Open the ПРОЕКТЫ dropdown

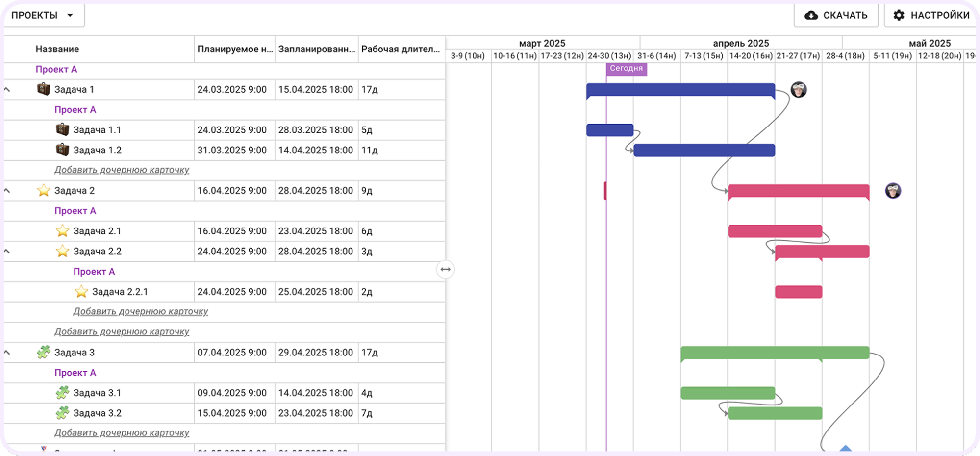[x=43, y=15]
